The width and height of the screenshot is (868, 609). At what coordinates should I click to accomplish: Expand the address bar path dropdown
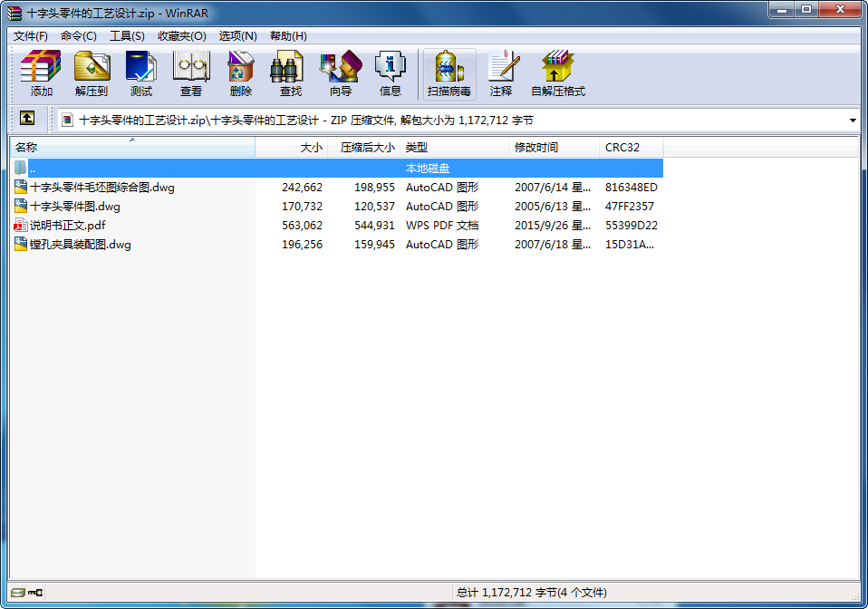pos(853,121)
